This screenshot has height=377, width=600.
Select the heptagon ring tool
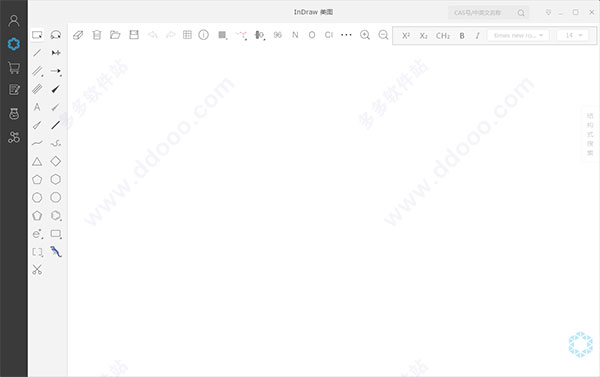[x=37, y=197]
